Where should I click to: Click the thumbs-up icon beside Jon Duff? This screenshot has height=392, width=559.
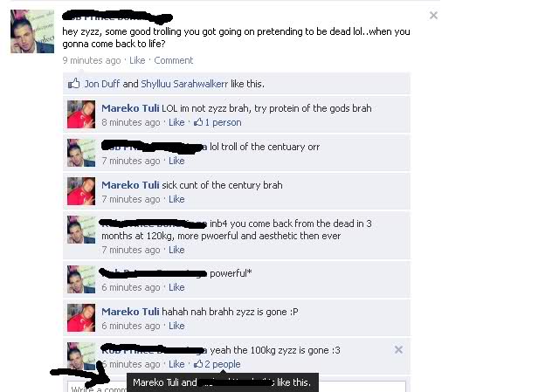pyautogui.click(x=73, y=84)
